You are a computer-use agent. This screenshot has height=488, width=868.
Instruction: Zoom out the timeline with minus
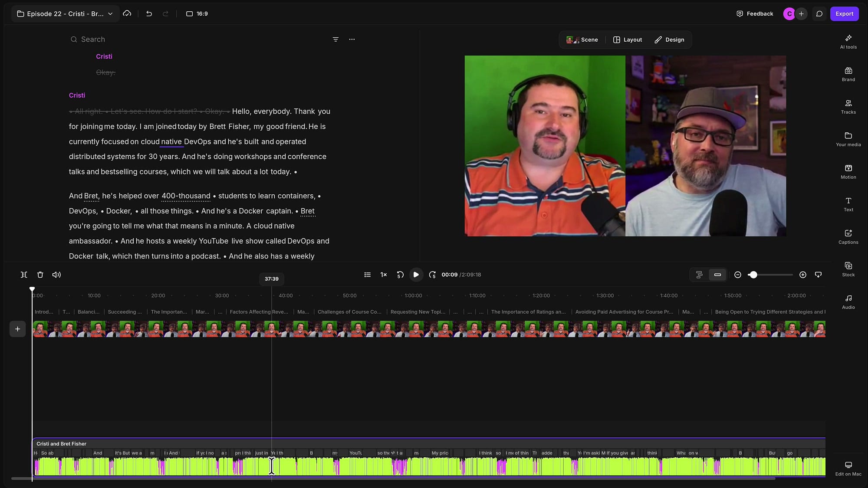737,275
